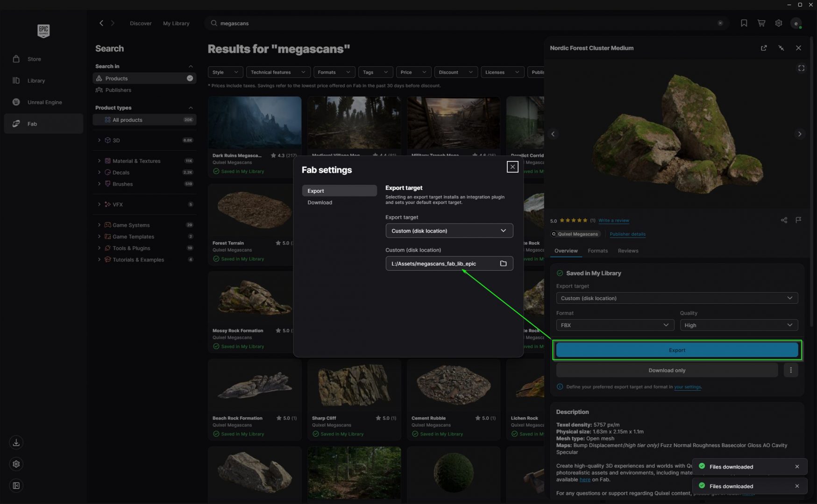Open Write a review link
This screenshot has width=817, height=504.
click(613, 220)
